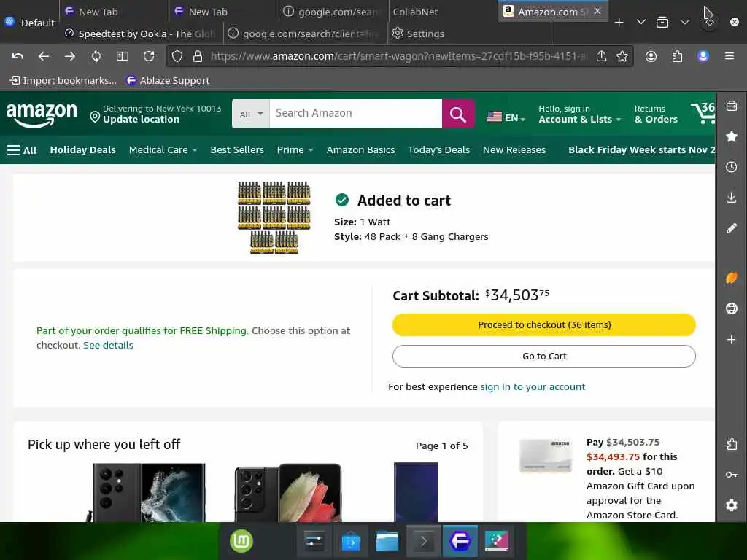The height and width of the screenshot is (560, 747).
Task: Add a sidebar panel with plus icon
Action: pos(731,340)
